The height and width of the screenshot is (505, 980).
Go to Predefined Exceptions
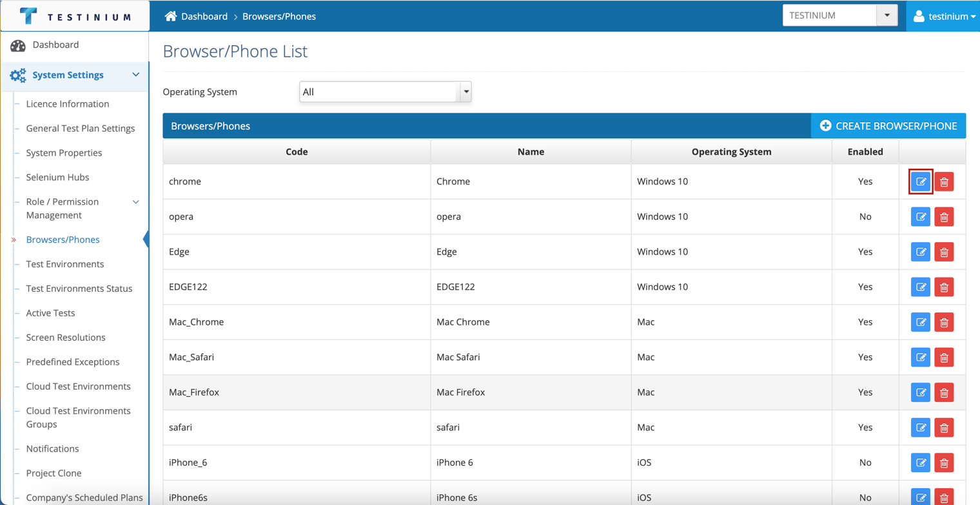coord(73,362)
